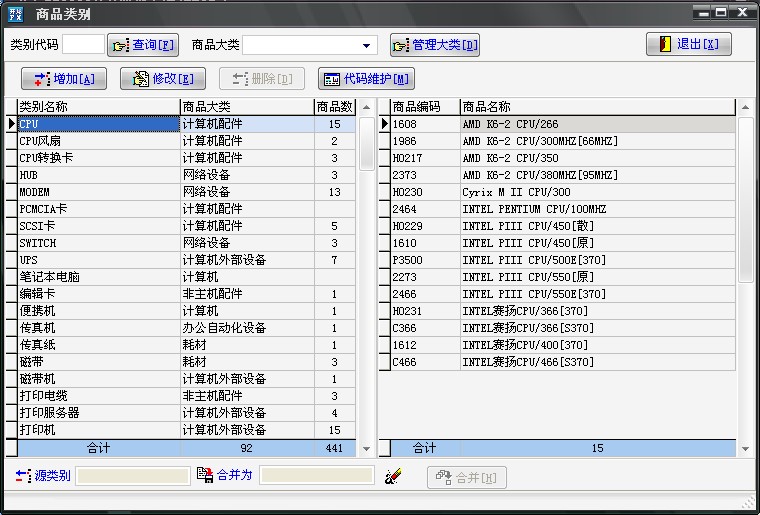Click the 商品名称 column header
760x515 pixels.
[x=598, y=107]
